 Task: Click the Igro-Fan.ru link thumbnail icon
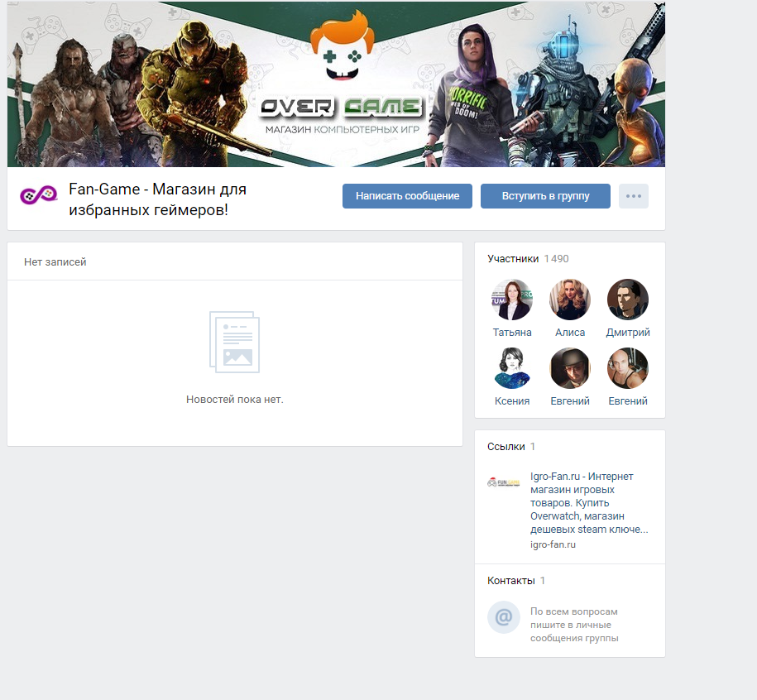[504, 482]
